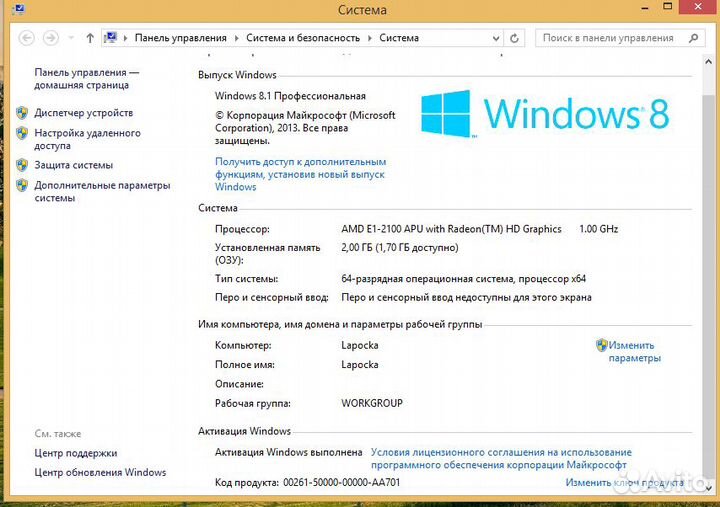Click the memory value '2,00 ГБ (1,70 ГБ доступно)'
This screenshot has width=720, height=507.
[399, 248]
